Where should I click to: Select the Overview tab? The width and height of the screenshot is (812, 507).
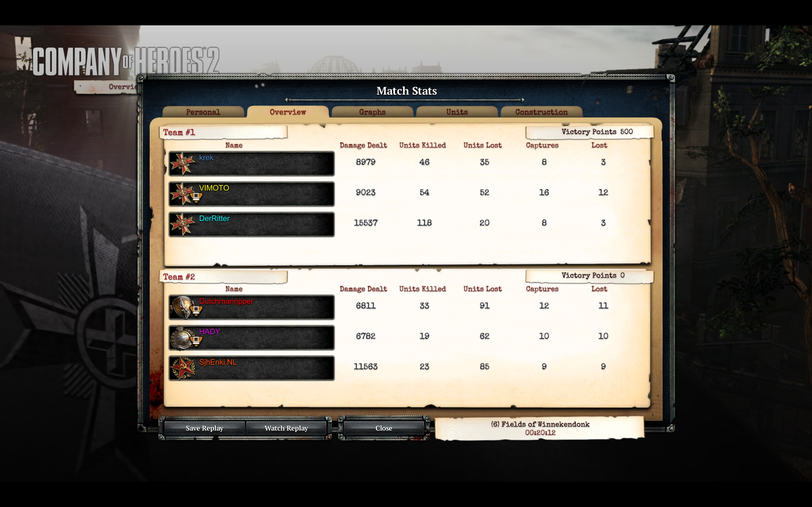point(288,112)
